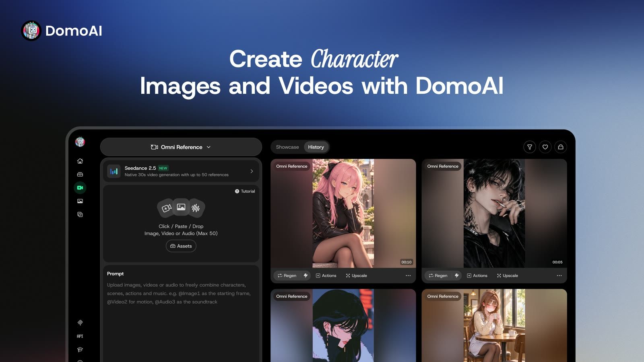The height and width of the screenshot is (362, 644).
Task: Upscale the pink-haired girl video
Action: click(x=356, y=276)
